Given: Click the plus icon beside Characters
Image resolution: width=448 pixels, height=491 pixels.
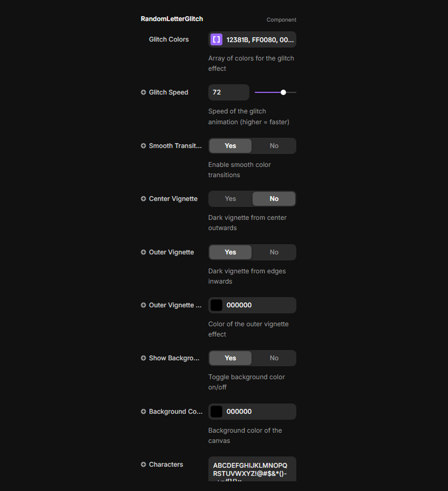Looking at the screenshot, I should (x=144, y=465).
